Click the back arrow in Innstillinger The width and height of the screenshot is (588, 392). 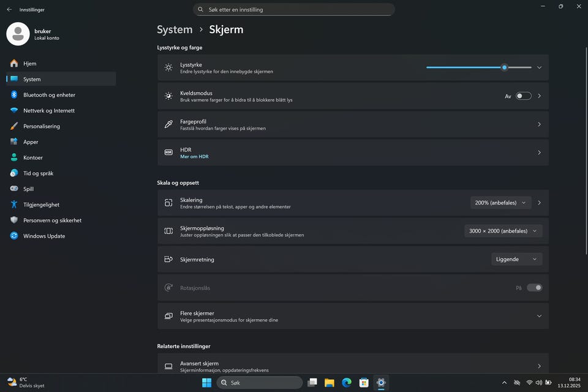[x=9, y=10]
